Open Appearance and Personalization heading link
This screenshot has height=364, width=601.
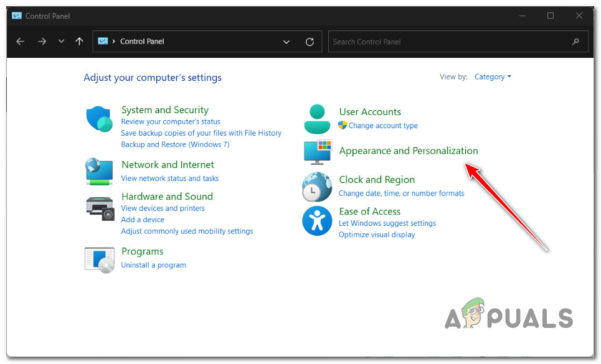(x=408, y=151)
